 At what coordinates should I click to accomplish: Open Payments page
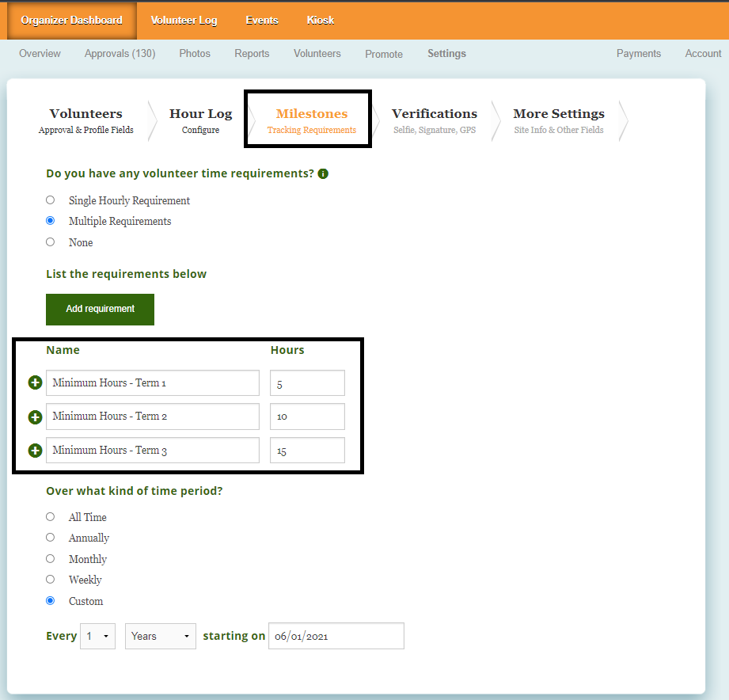[639, 54]
